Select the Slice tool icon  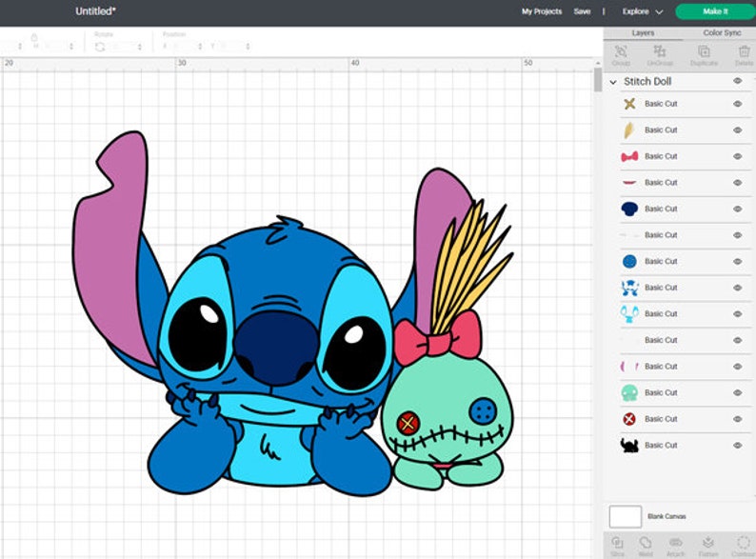tap(617, 543)
